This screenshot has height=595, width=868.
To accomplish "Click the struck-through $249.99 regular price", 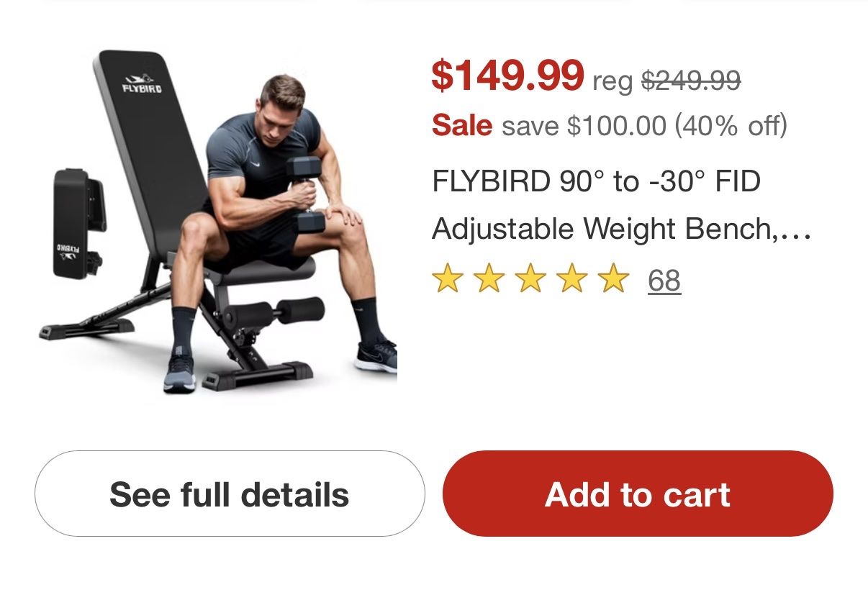I will (x=691, y=81).
